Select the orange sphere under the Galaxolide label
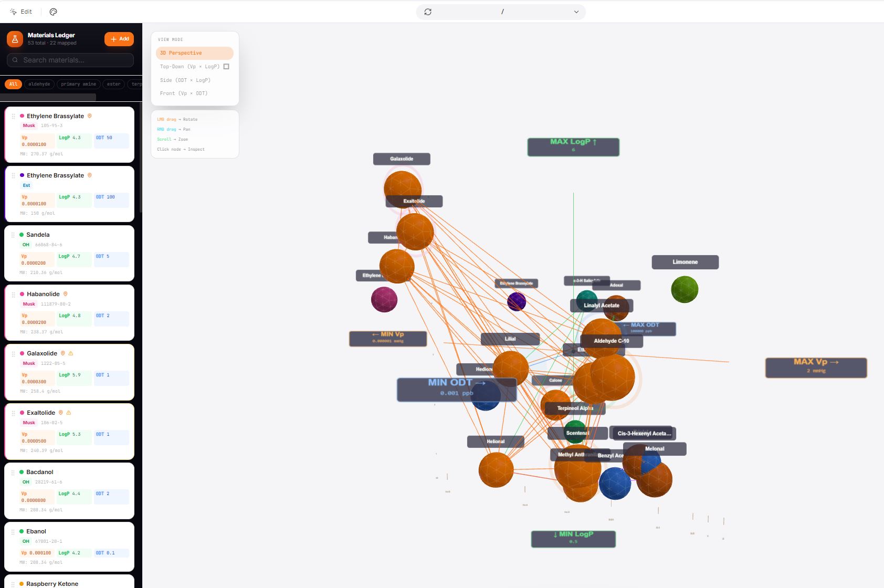 pyautogui.click(x=403, y=189)
